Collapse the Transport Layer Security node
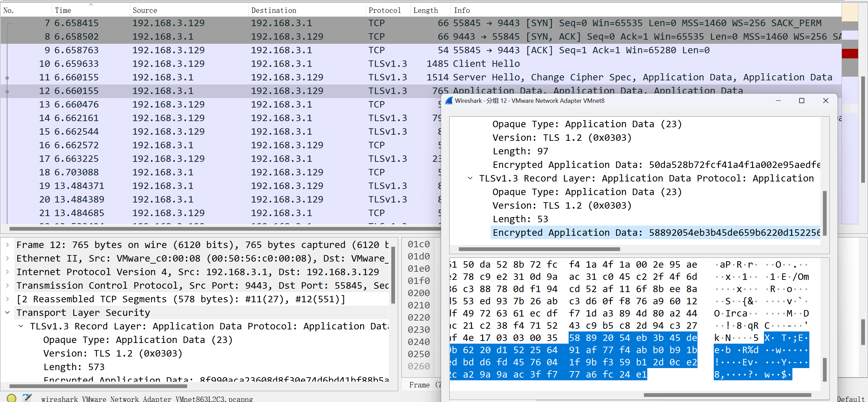868x402 pixels. [x=7, y=312]
